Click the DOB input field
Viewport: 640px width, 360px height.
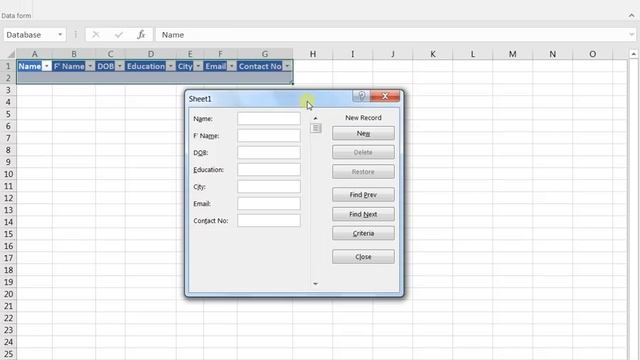pyautogui.click(x=269, y=153)
